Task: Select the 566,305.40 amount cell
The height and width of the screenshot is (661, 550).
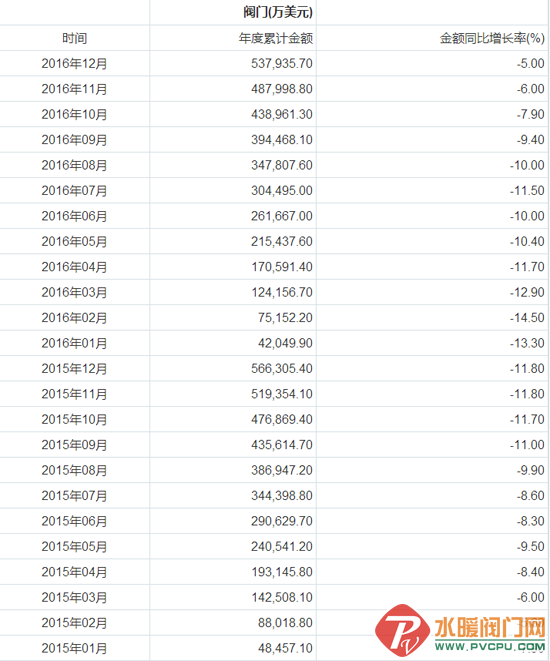Action: [282, 368]
